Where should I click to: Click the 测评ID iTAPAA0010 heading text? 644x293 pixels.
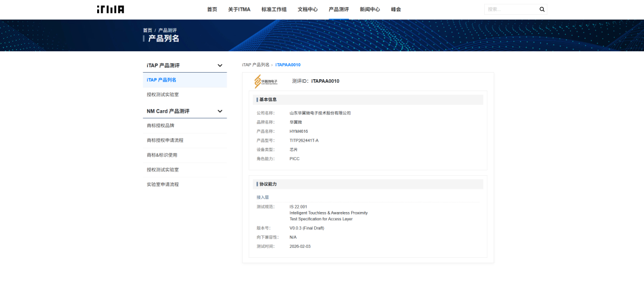click(315, 81)
